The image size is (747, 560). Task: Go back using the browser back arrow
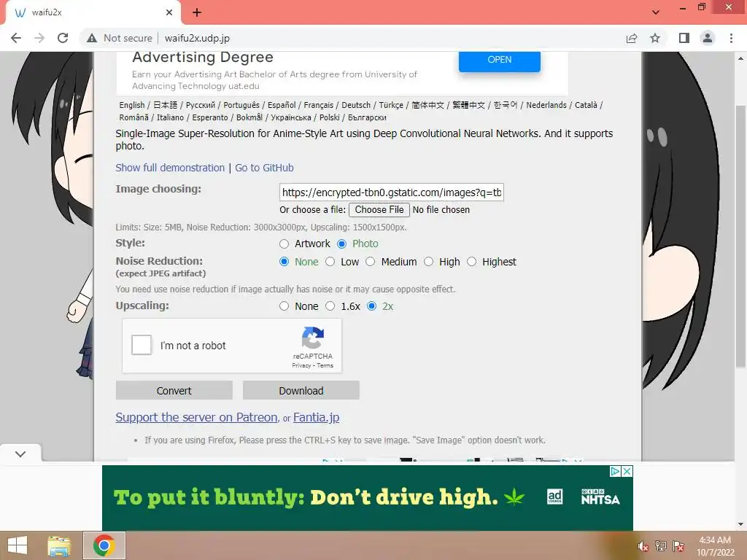pyautogui.click(x=16, y=38)
